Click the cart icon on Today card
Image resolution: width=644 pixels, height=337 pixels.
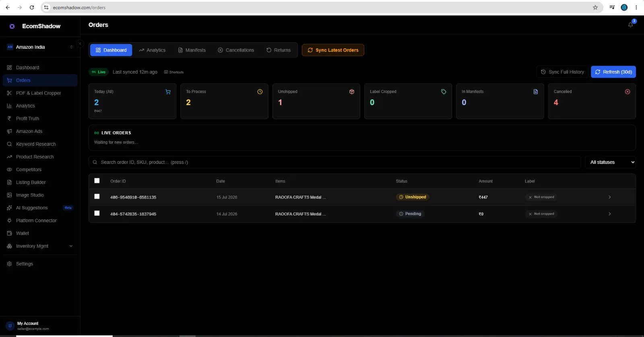point(168,92)
